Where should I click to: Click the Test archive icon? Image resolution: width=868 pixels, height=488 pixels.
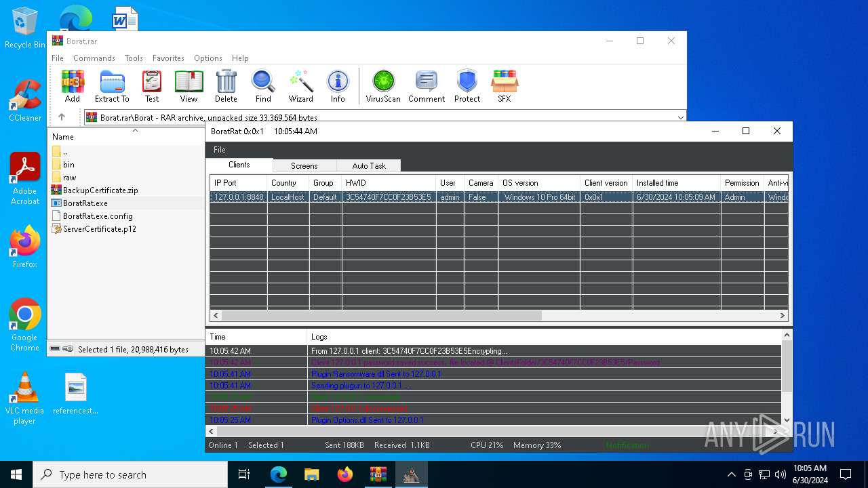152,86
